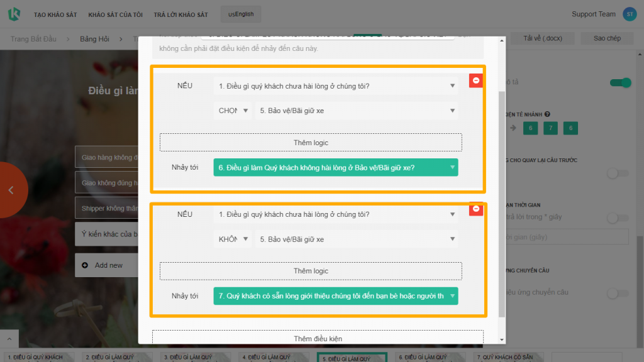The image size is (644, 362).
Task: Go to Bảng Hỏi breadcrumb
Action: (94, 39)
